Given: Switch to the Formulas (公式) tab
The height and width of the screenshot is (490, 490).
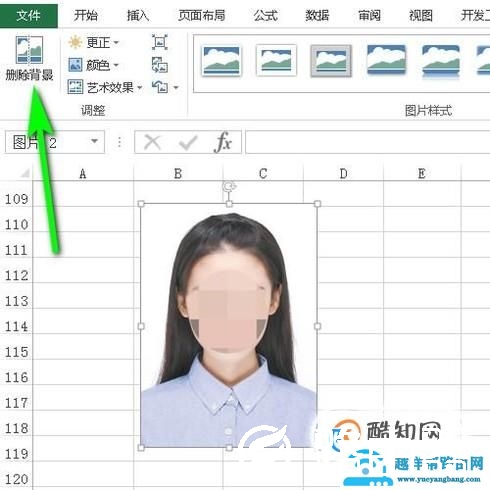Looking at the screenshot, I should pos(265,15).
